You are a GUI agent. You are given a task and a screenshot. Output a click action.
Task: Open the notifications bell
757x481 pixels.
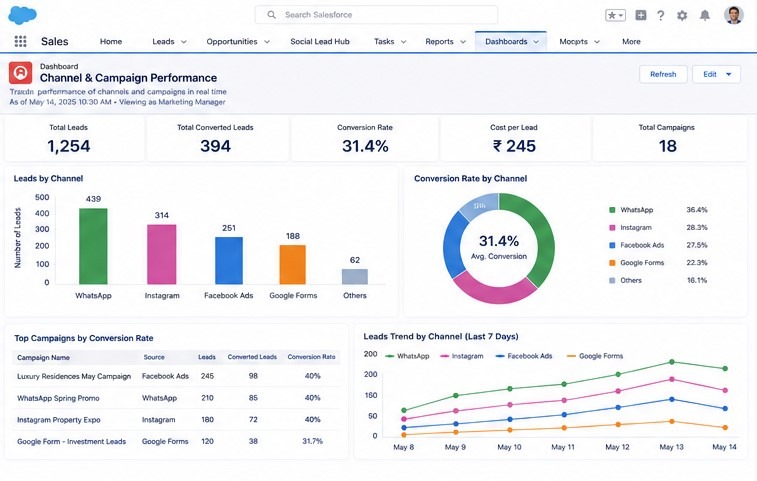pos(705,15)
